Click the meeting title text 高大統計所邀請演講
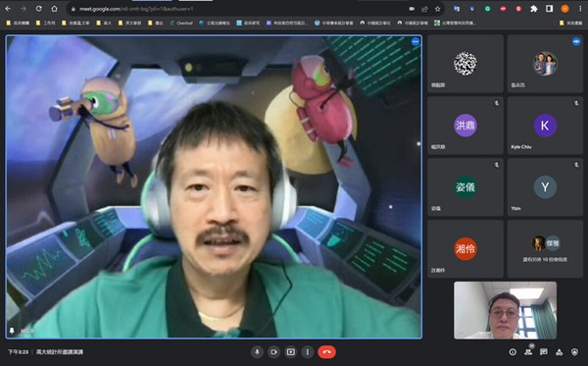Viewport: 588px width, 366px height. [x=60, y=351]
